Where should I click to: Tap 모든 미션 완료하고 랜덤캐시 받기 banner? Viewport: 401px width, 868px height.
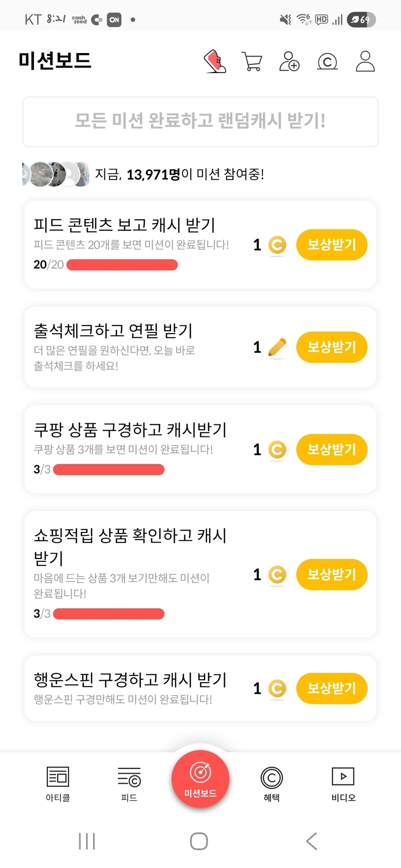click(200, 122)
